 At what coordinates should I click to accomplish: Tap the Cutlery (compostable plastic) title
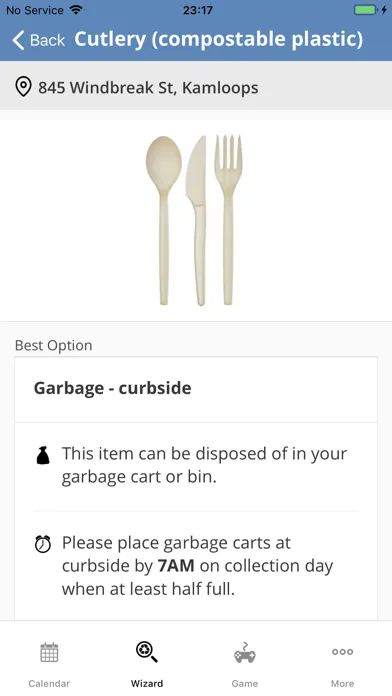click(218, 40)
